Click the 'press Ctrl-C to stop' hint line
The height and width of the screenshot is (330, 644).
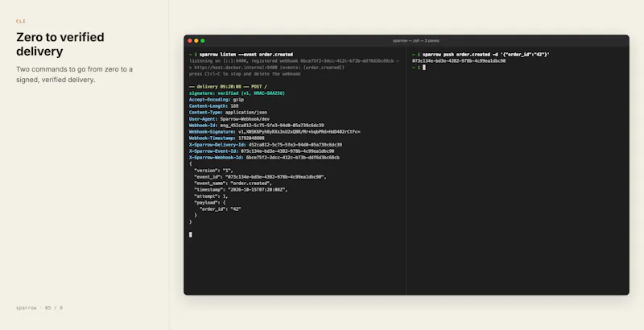click(x=245, y=74)
